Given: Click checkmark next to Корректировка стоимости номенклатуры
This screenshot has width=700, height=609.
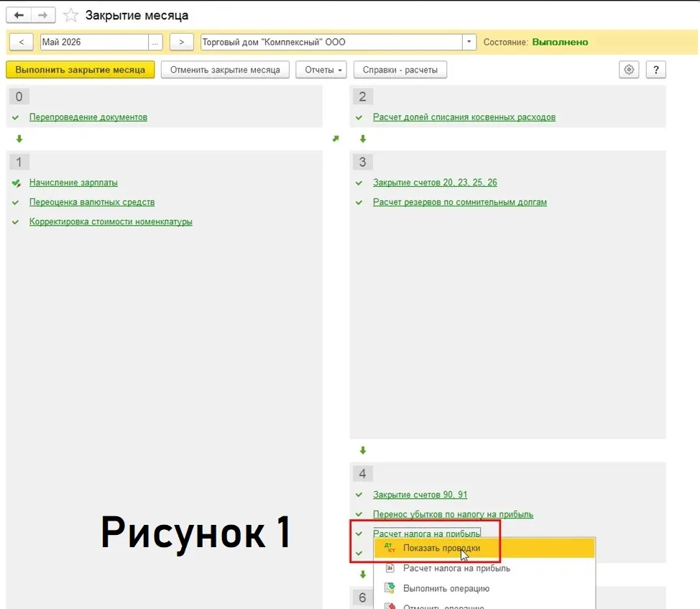Looking at the screenshot, I should point(16,222).
